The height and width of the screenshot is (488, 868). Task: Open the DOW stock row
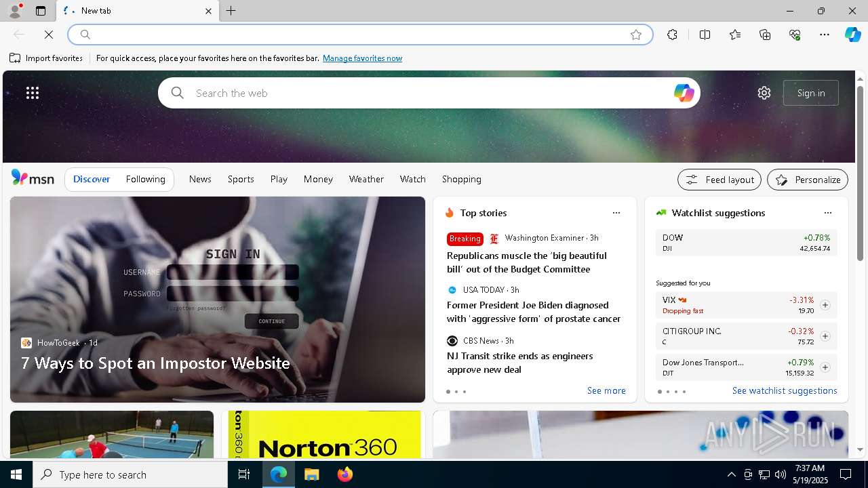click(746, 243)
